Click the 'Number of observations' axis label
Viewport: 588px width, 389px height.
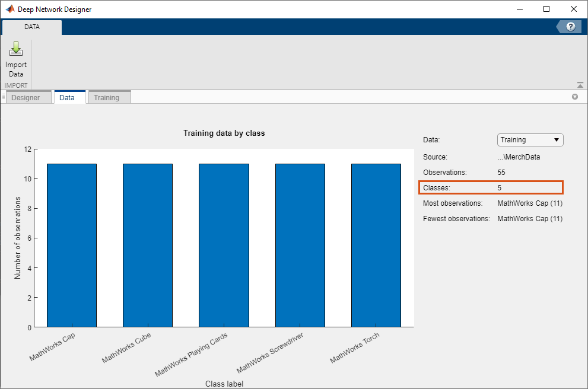(x=17, y=238)
